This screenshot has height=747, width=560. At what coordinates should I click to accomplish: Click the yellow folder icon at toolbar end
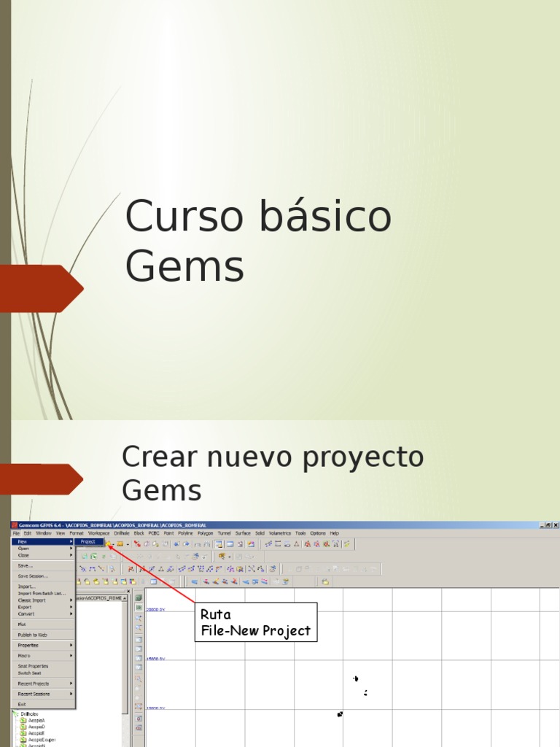tap(324, 581)
